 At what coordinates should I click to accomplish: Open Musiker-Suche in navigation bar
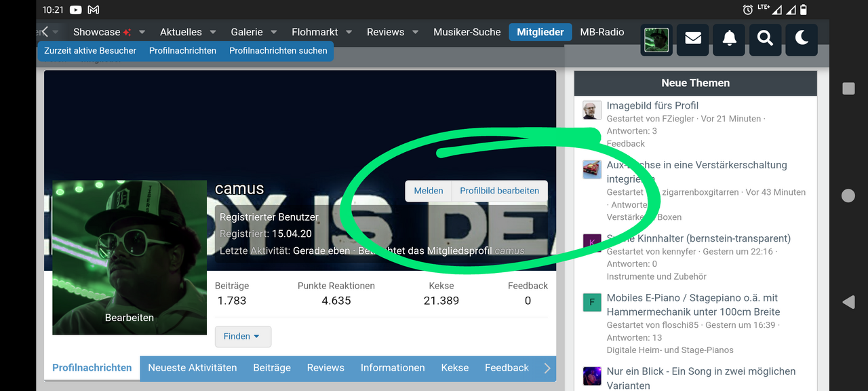coord(467,32)
